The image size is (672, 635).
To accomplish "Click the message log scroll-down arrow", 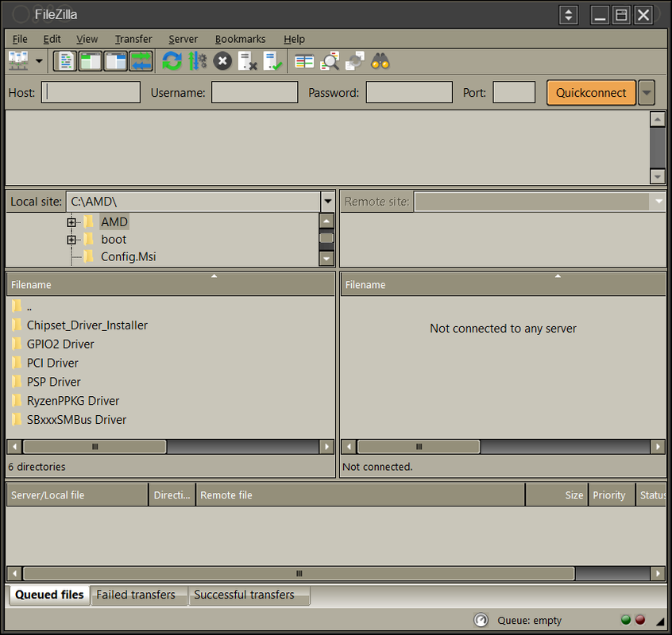I will (658, 176).
